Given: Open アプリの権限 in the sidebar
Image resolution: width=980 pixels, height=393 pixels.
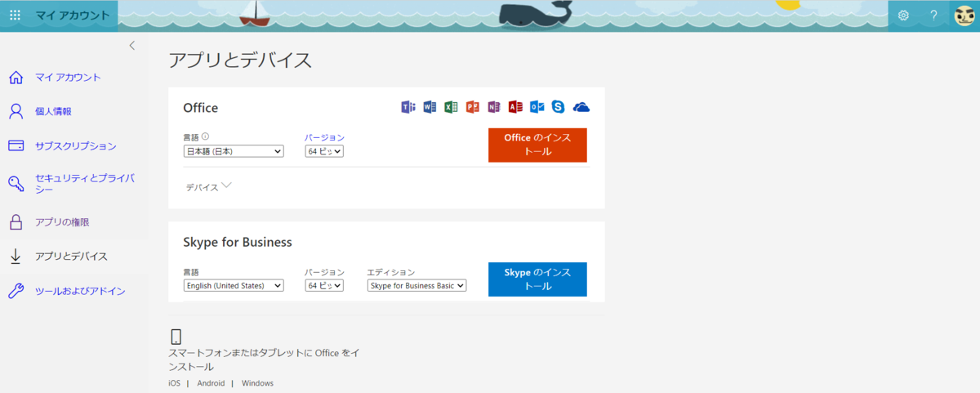Looking at the screenshot, I should click(62, 221).
